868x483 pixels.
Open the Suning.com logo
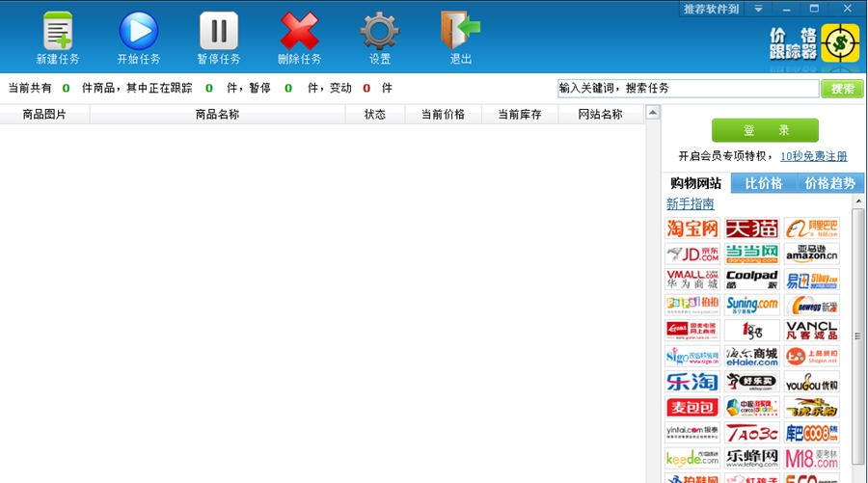[x=751, y=305]
